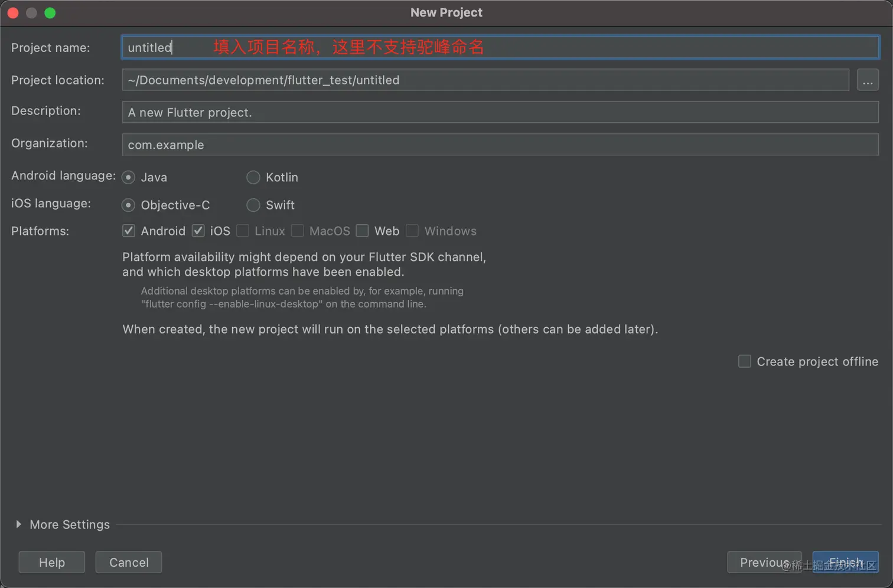Click the flutter config command hint text
Screen dimensions: 893x588
(283, 304)
